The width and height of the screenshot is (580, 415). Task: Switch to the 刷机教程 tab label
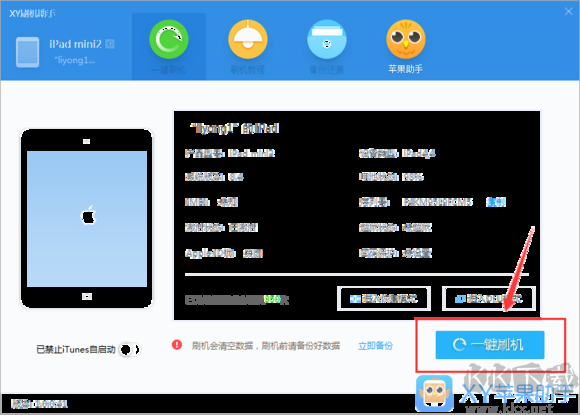[248, 69]
